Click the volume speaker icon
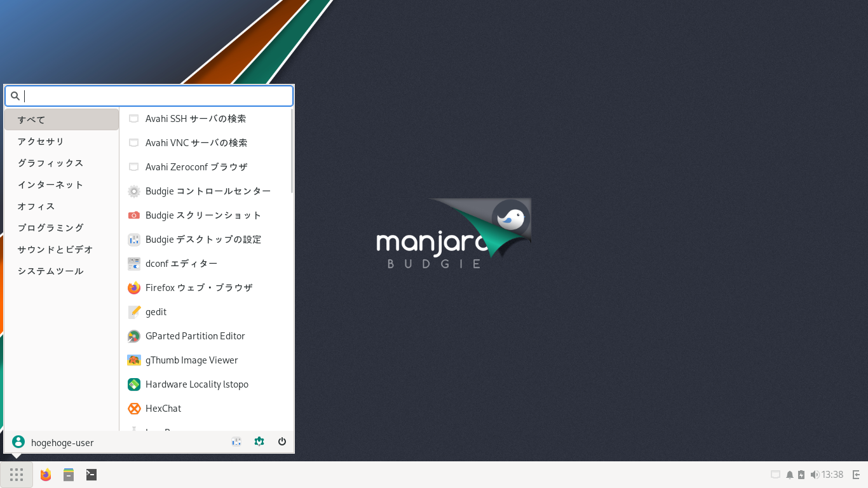Screen dimensions: 868x488 pos(815,475)
